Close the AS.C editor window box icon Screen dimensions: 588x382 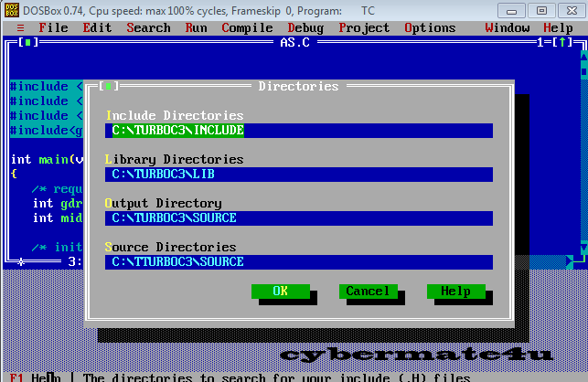[x=28, y=42]
